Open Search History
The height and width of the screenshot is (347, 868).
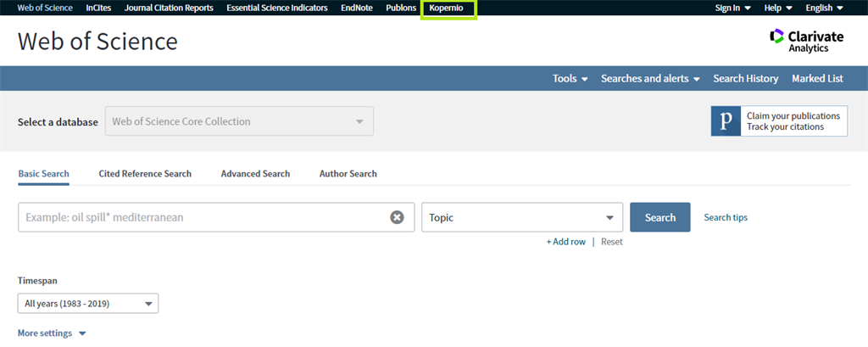click(x=746, y=79)
